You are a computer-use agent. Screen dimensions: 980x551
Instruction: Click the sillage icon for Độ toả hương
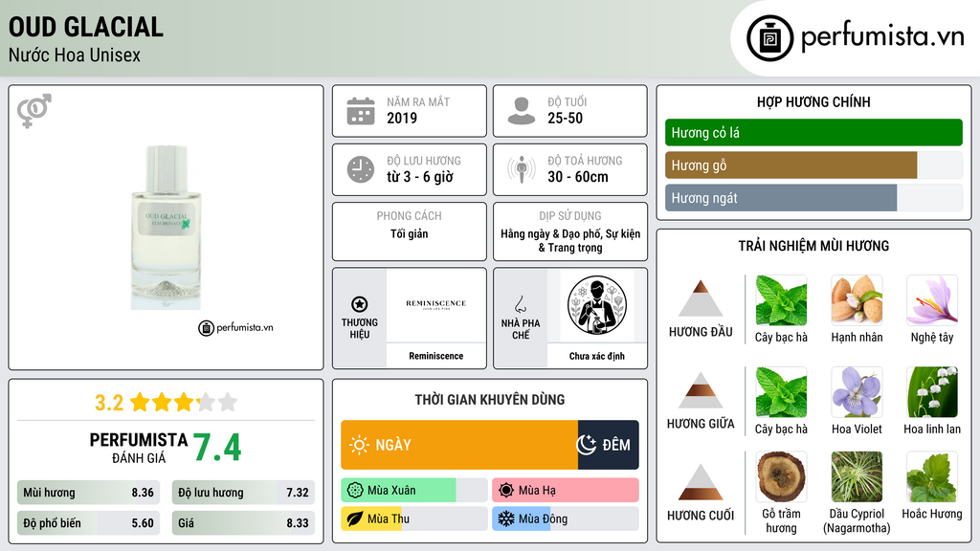pos(522,169)
